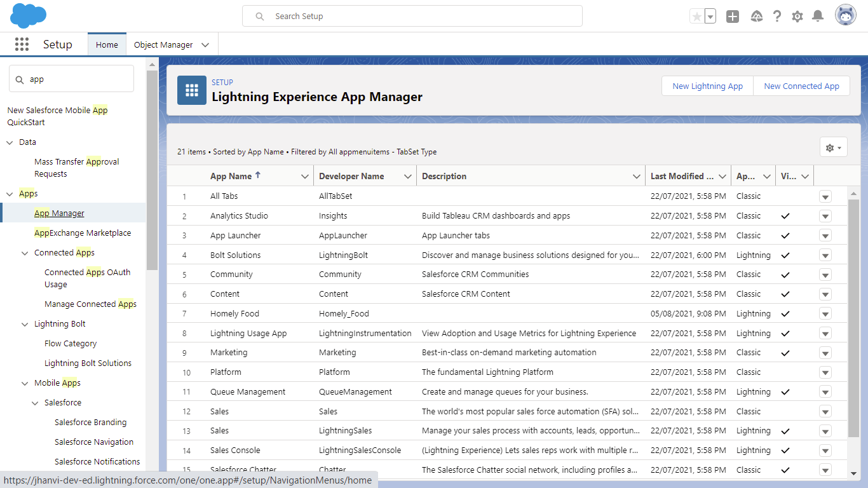The height and width of the screenshot is (488, 868).
Task: Open the list view controls gear dropdown
Action: [x=833, y=147]
